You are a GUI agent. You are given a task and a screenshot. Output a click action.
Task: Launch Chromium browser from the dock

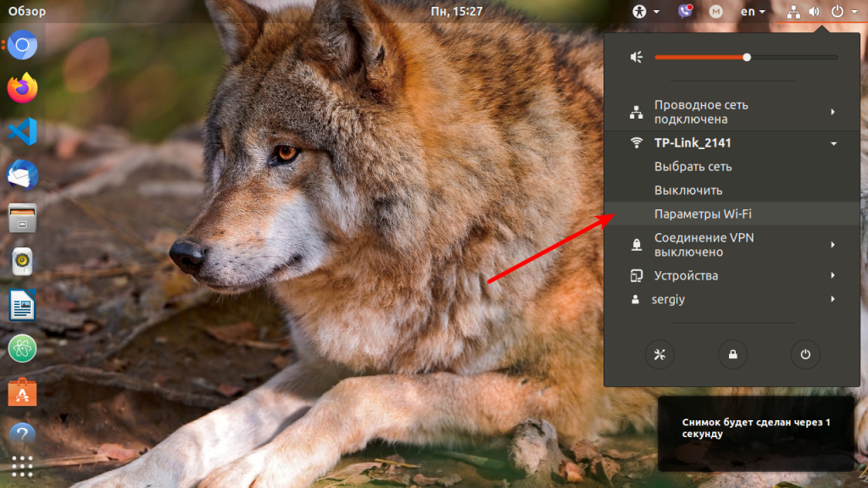pyautogui.click(x=21, y=44)
